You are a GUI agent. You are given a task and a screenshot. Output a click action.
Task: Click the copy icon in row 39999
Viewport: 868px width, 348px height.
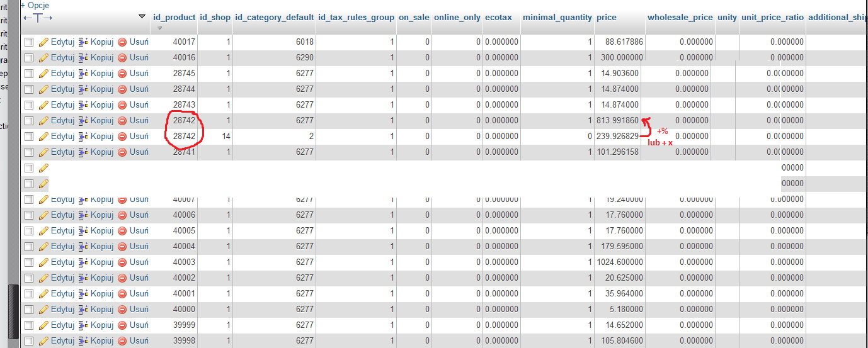83,325
